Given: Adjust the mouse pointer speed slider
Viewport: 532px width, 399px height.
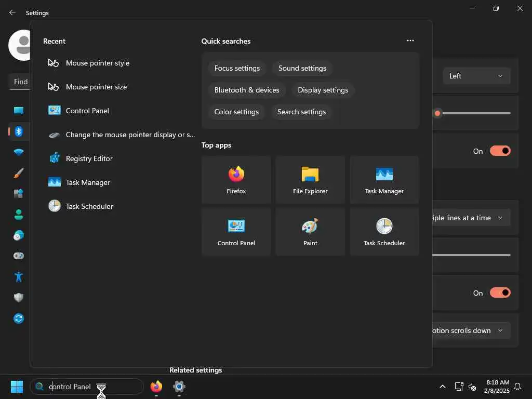Looking at the screenshot, I should point(472,113).
